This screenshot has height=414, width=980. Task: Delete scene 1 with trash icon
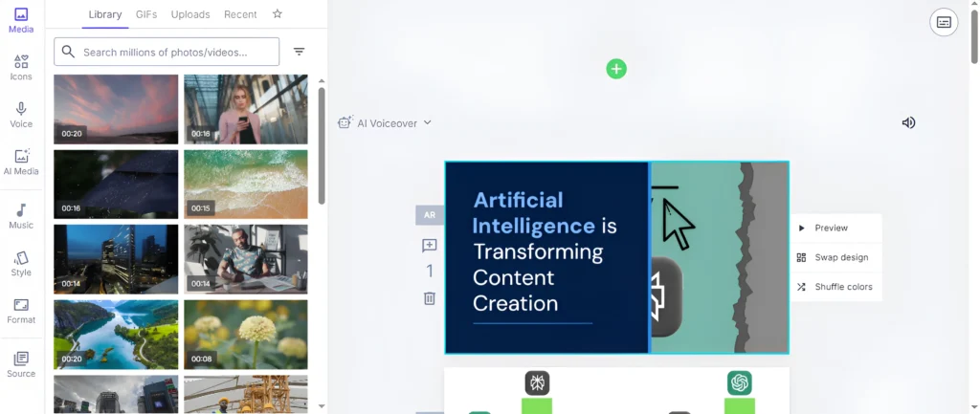tap(430, 298)
